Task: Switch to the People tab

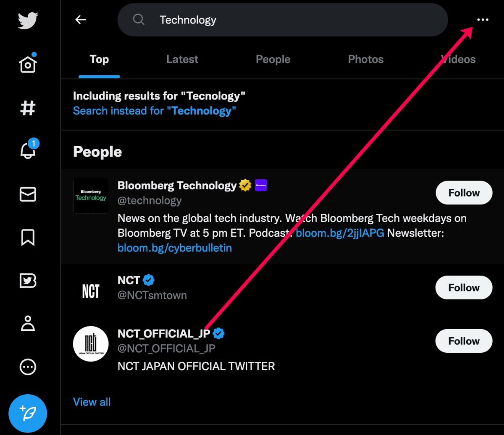Action: (273, 59)
